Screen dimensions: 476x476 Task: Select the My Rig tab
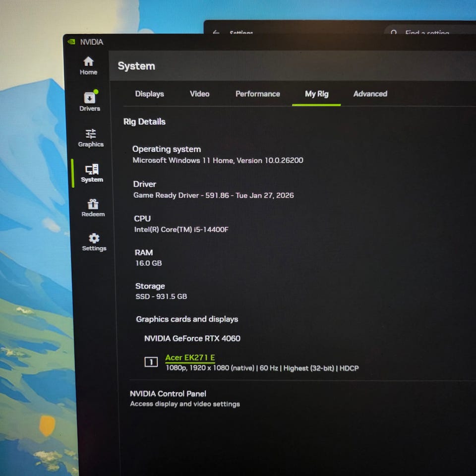[x=317, y=94]
